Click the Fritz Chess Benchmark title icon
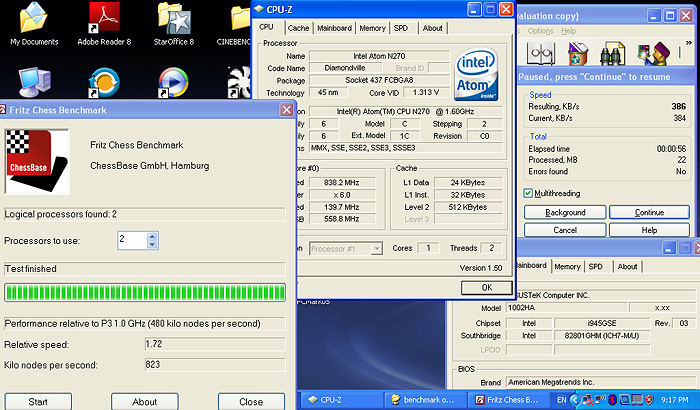The width and height of the screenshot is (700, 410). click(x=3, y=110)
